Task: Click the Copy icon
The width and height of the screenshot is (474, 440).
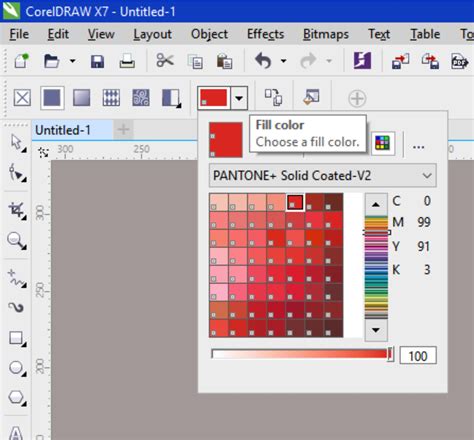Action: coord(195,62)
